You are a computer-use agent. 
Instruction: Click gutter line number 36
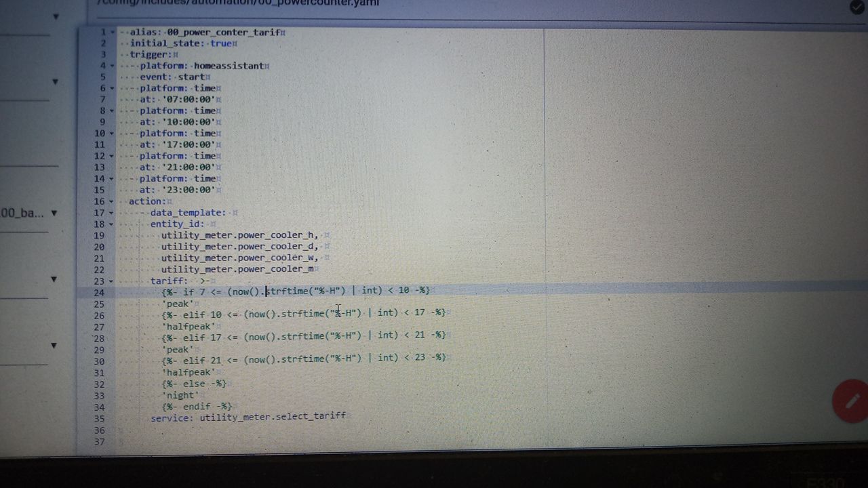pyautogui.click(x=100, y=430)
